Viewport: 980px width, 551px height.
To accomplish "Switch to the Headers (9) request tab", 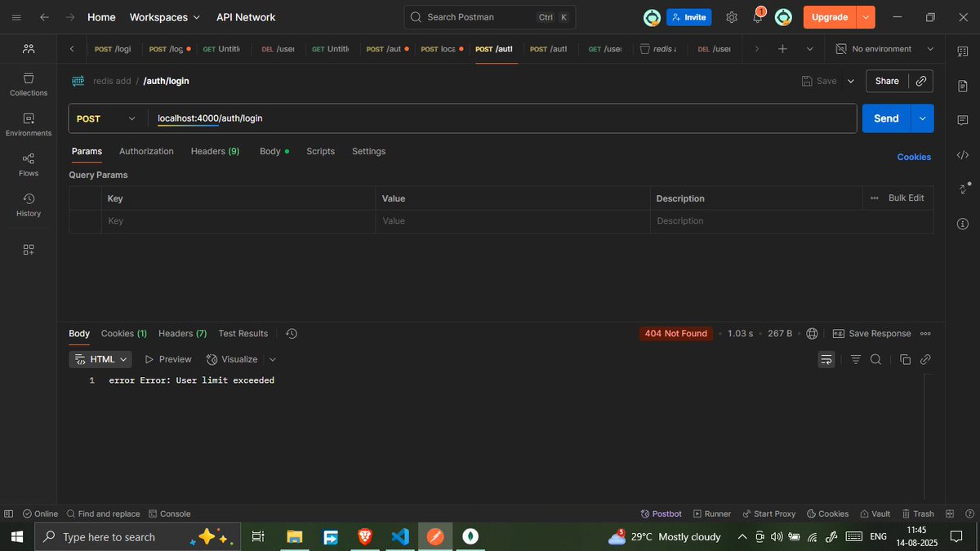I will (215, 151).
